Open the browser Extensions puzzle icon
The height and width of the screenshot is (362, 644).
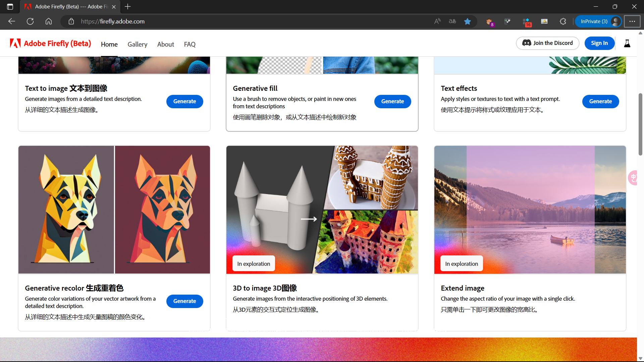(563, 21)
